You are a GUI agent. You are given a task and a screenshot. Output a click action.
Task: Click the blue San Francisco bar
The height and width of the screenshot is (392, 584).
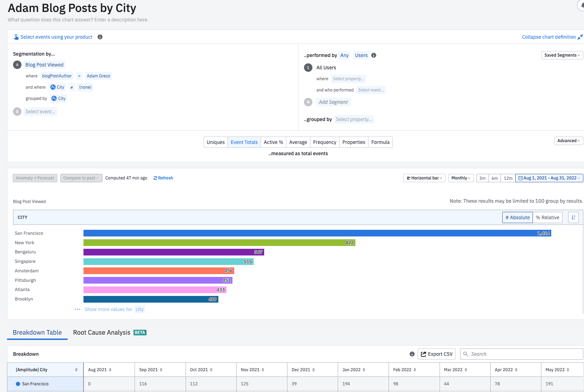[x=317, y=233]
